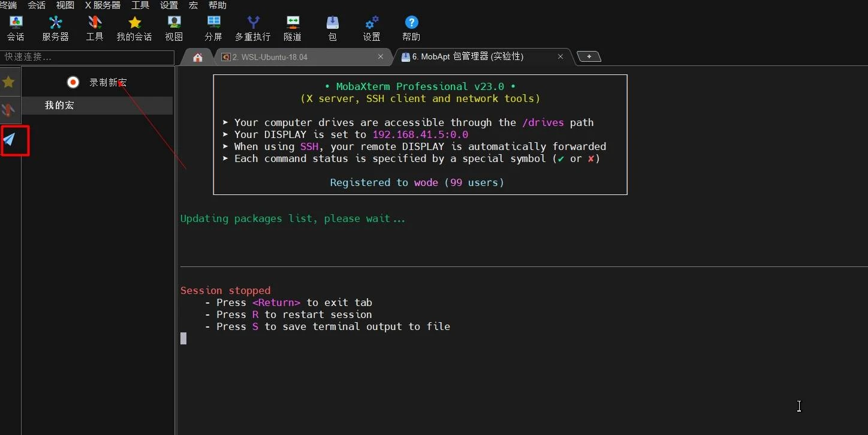
Task: Click 录制新宏 record new macro
Action: tap(97, 82)
